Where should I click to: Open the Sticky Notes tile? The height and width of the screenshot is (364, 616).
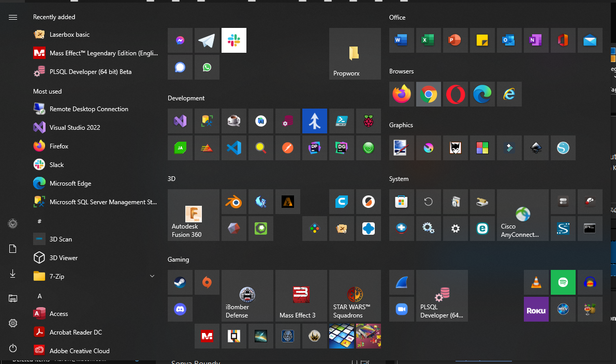point(482,40)
